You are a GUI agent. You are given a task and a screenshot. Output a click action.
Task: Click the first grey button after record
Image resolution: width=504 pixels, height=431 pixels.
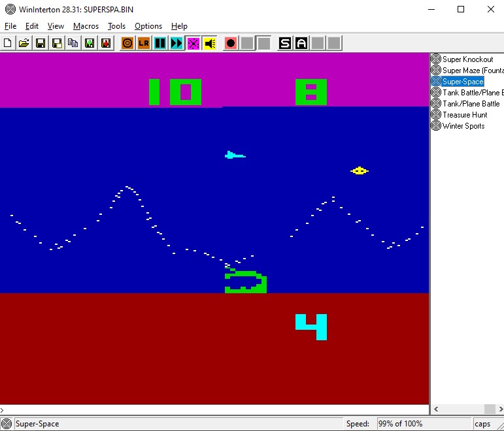pyautogui.click(x=247, y=43)
